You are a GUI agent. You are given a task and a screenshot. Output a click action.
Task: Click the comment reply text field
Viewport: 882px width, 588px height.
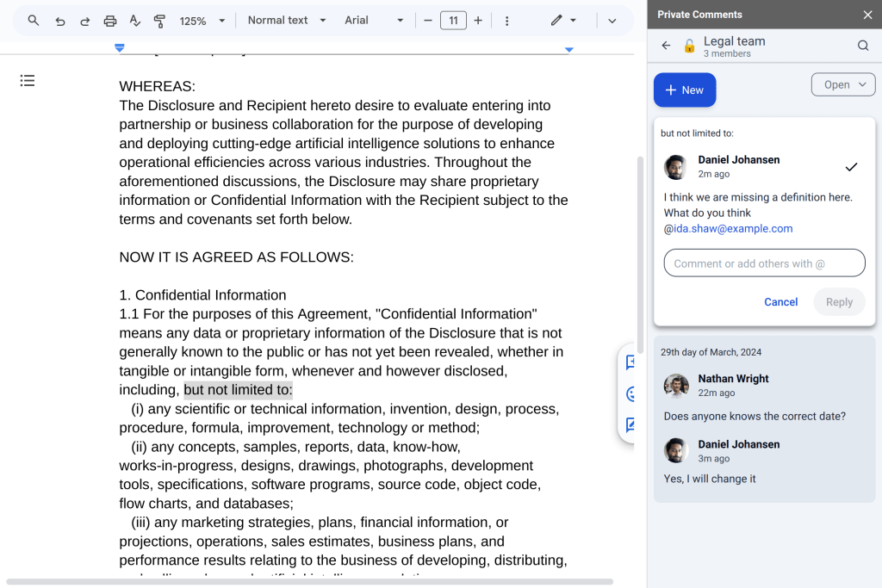pyautogui.click(x=764, y=263)
